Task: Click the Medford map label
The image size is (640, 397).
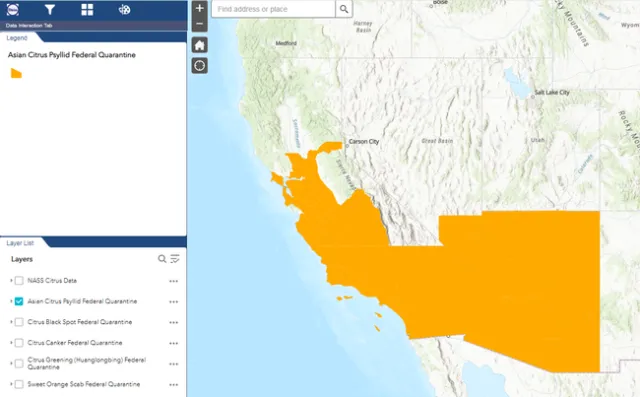Action: coord(286,43)
